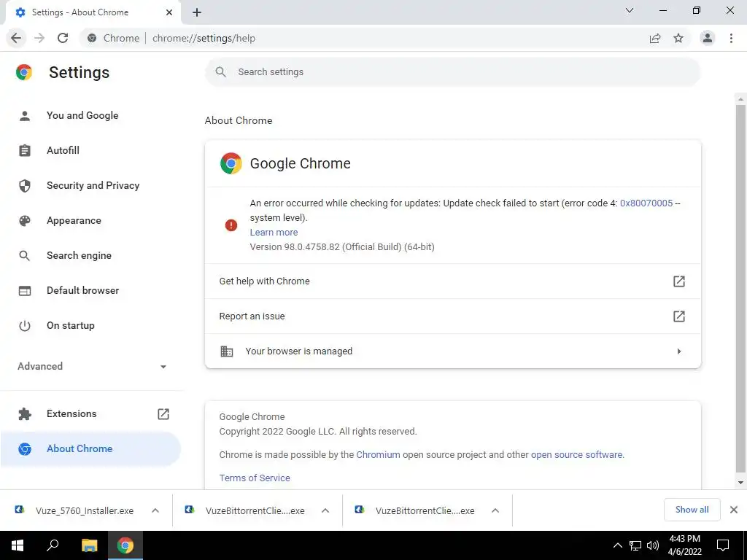Open On startup settings
The image size is (747, 560).
tap(71, 325)
